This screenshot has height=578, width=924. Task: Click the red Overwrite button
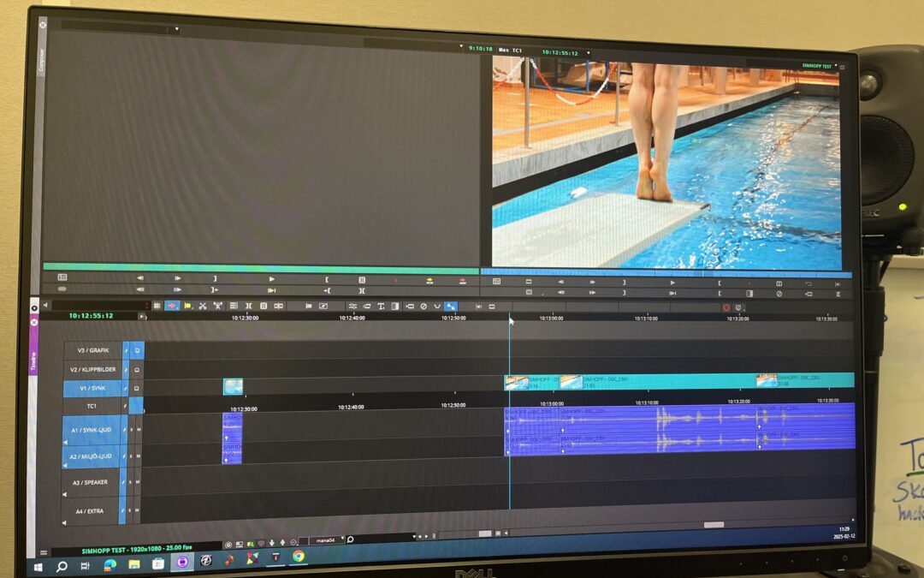[463, 280]
